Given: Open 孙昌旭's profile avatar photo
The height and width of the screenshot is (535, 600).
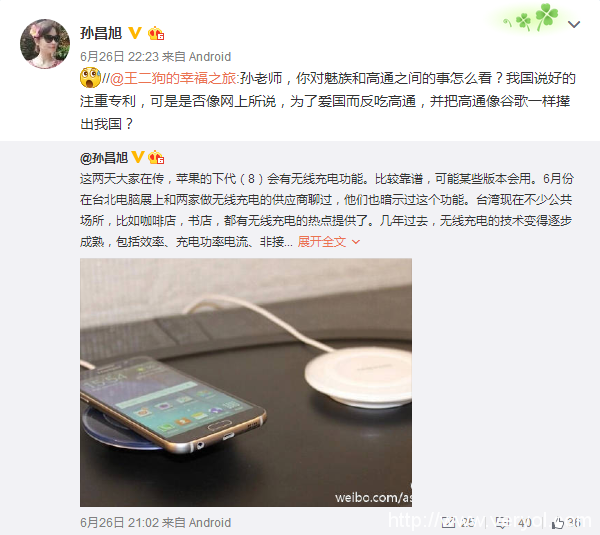Looking at the screenshot, I should (x=45, y=44).
